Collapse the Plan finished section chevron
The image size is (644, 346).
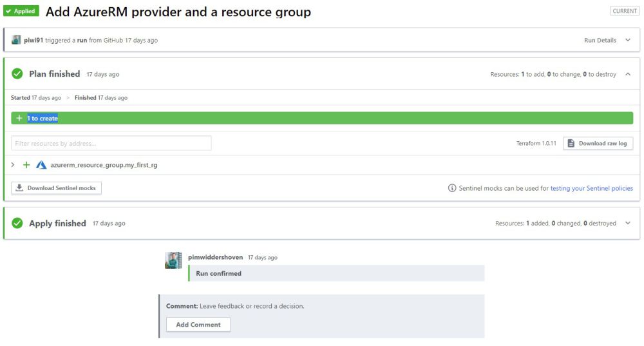627,74
